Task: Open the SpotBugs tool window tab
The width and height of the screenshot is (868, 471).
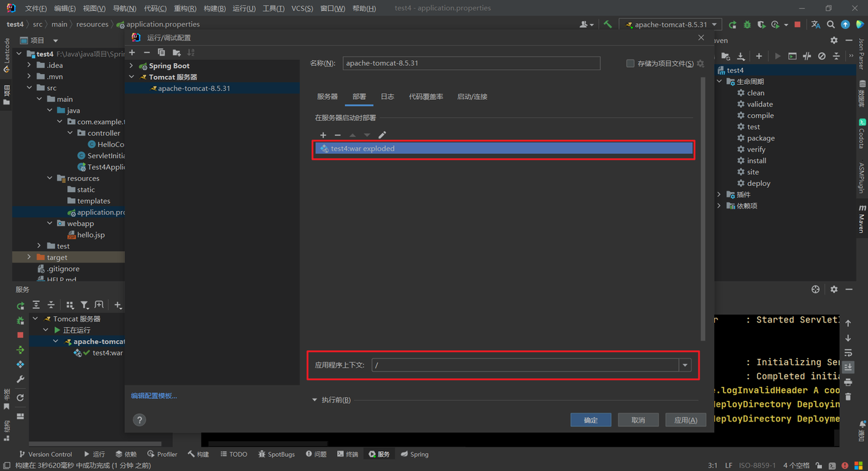Action: pos(276,454)
